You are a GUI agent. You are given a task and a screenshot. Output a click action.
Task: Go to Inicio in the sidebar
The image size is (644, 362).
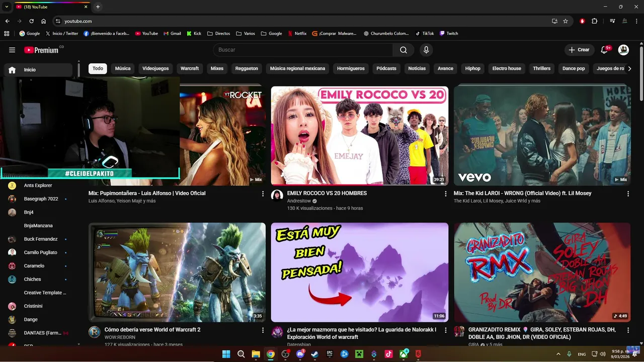(38, 70)
